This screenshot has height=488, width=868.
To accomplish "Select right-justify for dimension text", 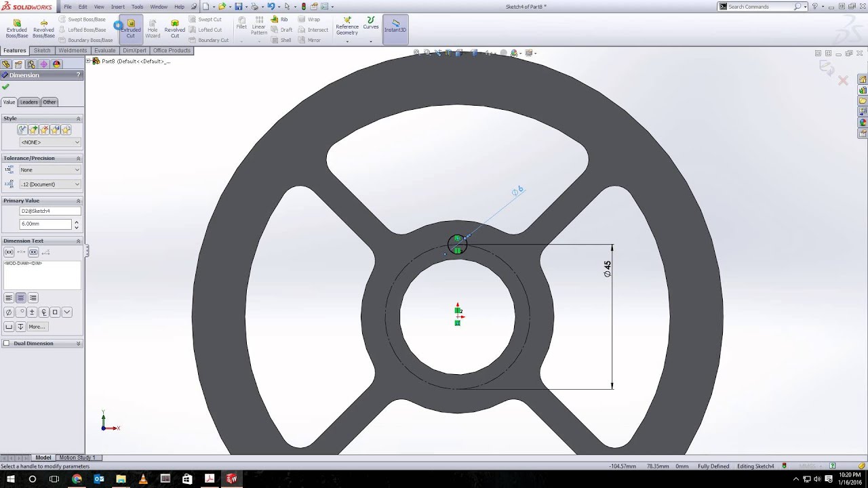I will point(33,298).
